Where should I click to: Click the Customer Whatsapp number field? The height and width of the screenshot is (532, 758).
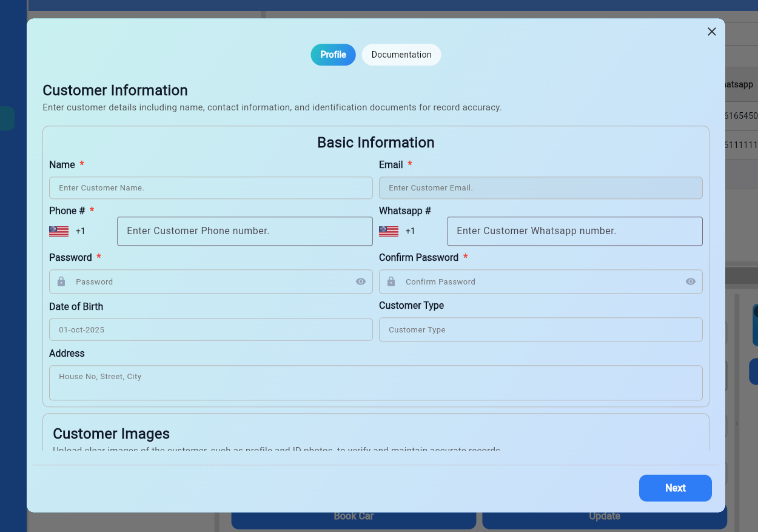click(x=574, y=231)
